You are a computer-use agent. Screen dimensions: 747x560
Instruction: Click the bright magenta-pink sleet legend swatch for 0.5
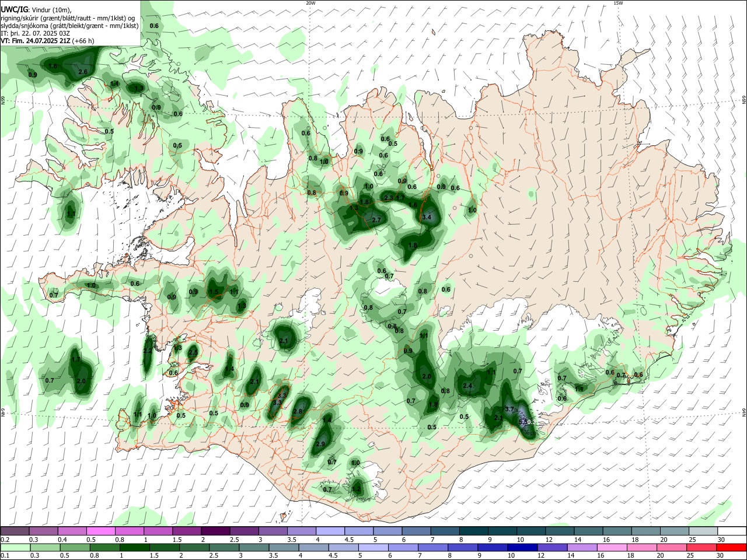point(100,531)
